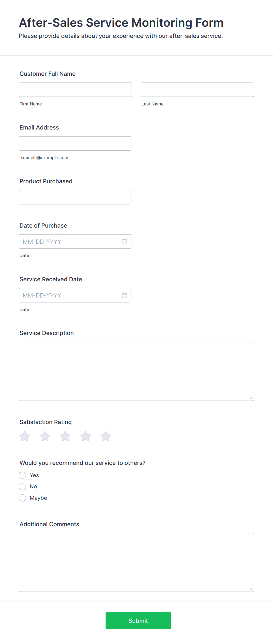Rate satisfaction one star
This screenshot has height=644, width=273.
[x=25, y=436]
